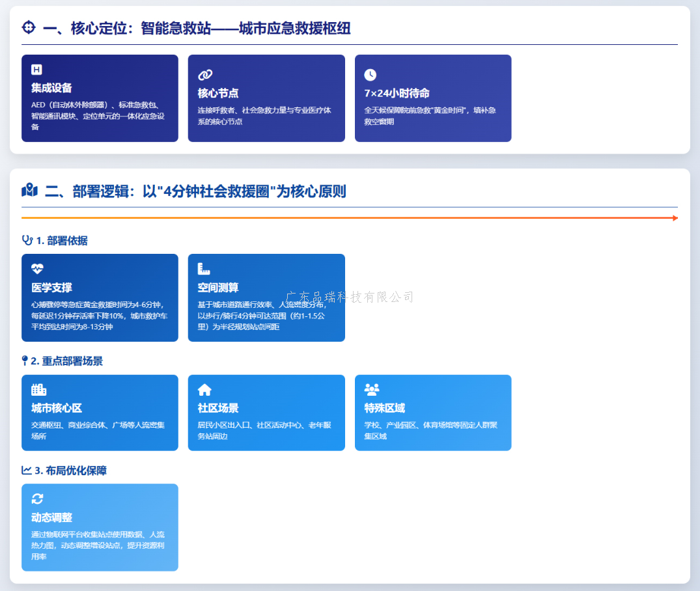Click the pin icon beside 重点部署场景
700x591 pixels.
pyautogui.click(x=25, y=361)
